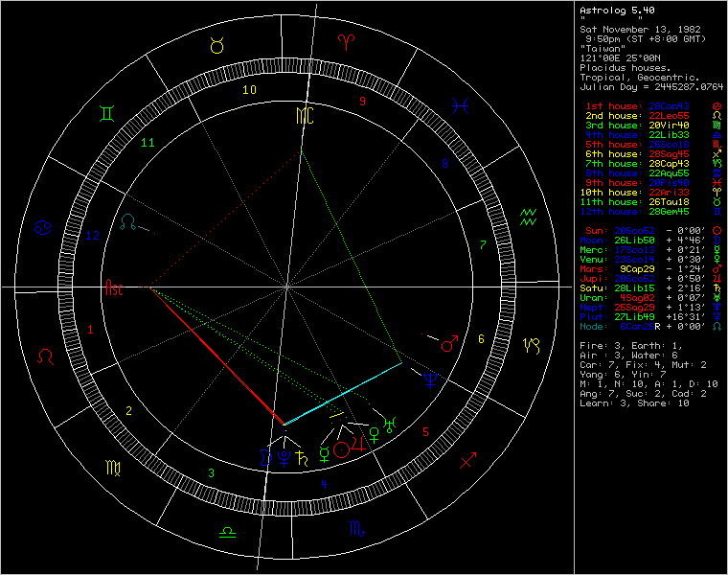The width and height of the screenshot is (728, 575).
Task: Click the 'Fire: 3, Earth: 1,' summary line
Action: [631, 346]
